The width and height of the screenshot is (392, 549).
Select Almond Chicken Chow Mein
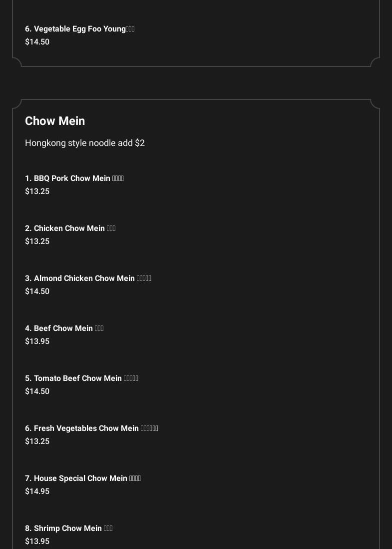(x=88, y=278)
